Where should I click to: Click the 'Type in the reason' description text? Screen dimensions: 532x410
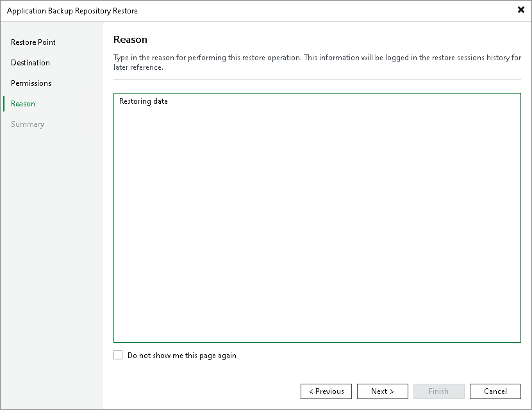[317, 62]
